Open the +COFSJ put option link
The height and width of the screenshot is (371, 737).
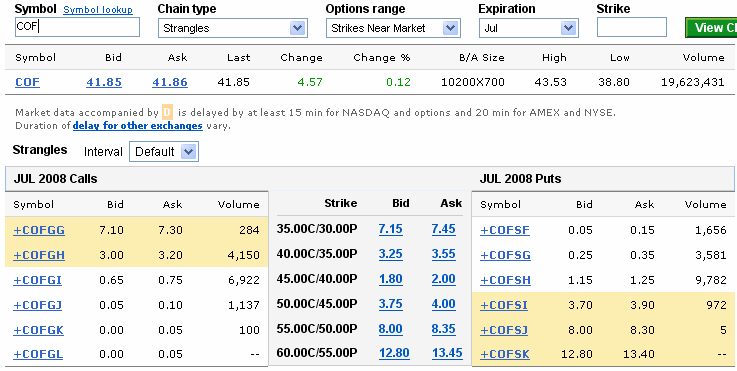pyautogui.click(x=504, y=330)
